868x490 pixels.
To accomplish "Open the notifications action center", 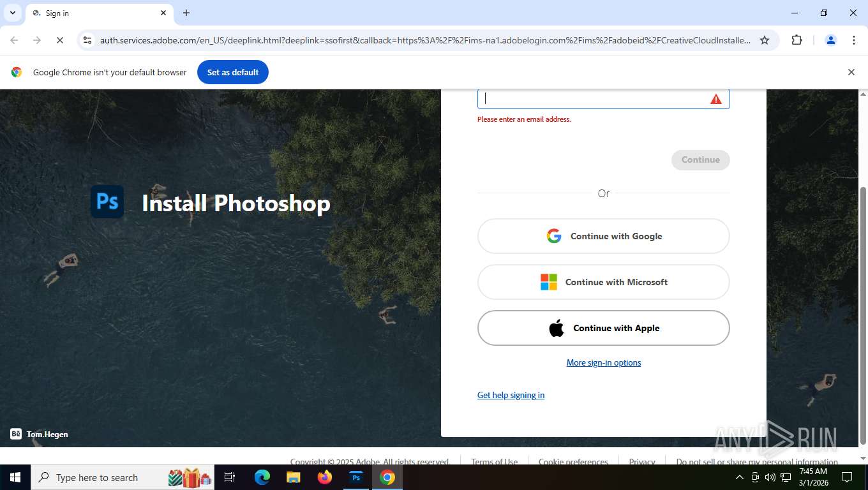I will point(847,477).
